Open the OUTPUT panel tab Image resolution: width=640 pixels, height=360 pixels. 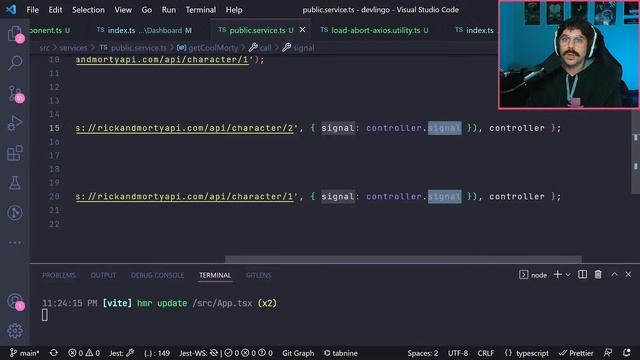(103, 276)
